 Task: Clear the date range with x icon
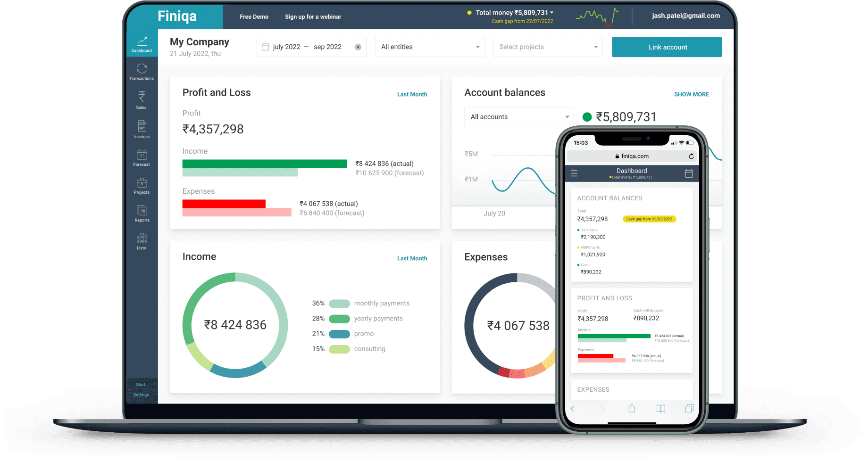pos(358,47)
